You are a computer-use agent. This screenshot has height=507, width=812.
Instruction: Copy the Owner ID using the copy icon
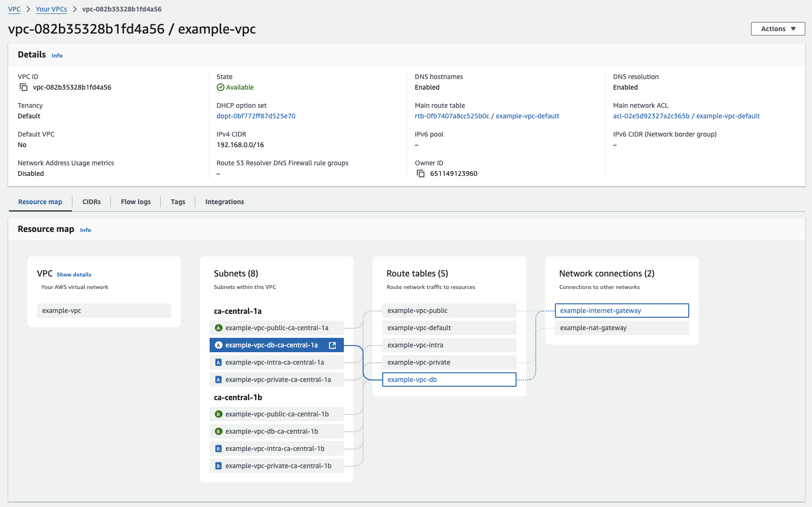pyautogui.click(x=420, y=173)
